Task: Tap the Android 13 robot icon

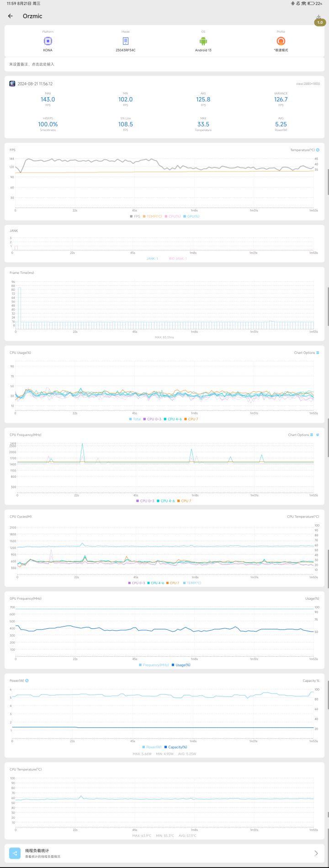Action: 203,41
